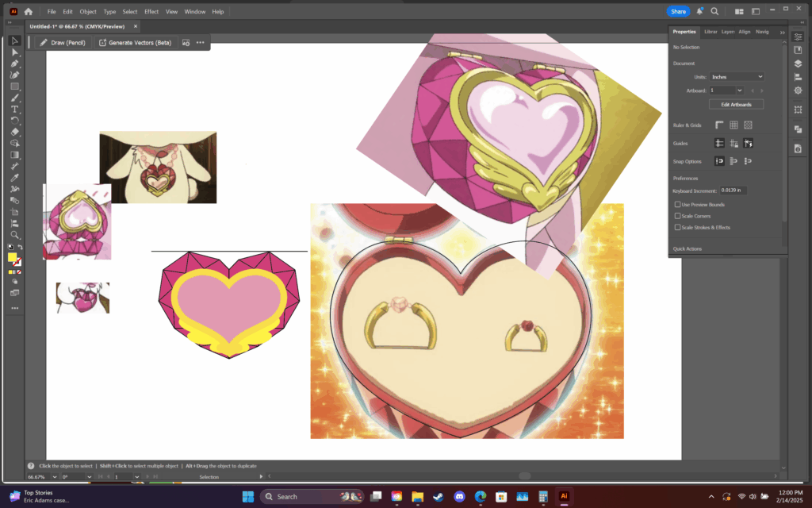Screen dimensions: 812x508
Task: Open the Units dropdown set to Inches
Action: click(x=737, y=77)
